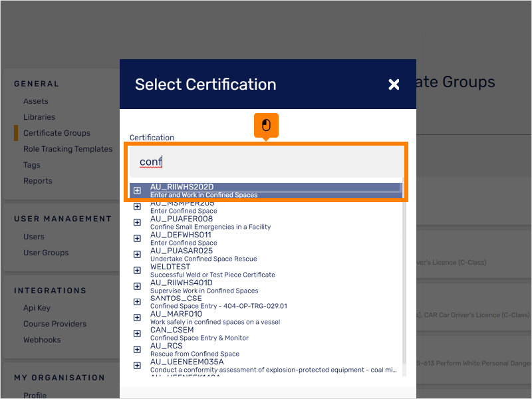Expand the plus icon beside AU_RIIWHS202D

click(x=137, y=190)
